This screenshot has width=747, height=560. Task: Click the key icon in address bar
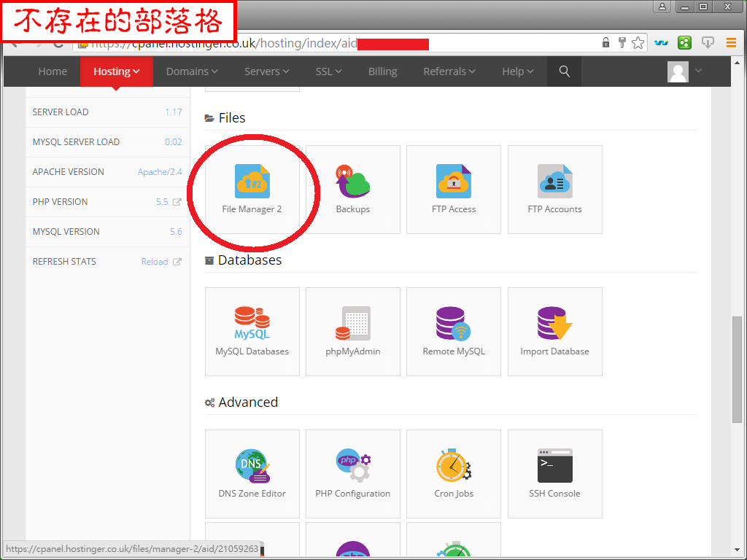click(622, 42)
